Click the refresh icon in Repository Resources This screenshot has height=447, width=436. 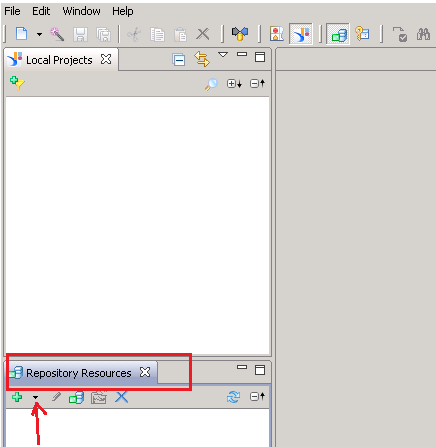coord(233,397)
